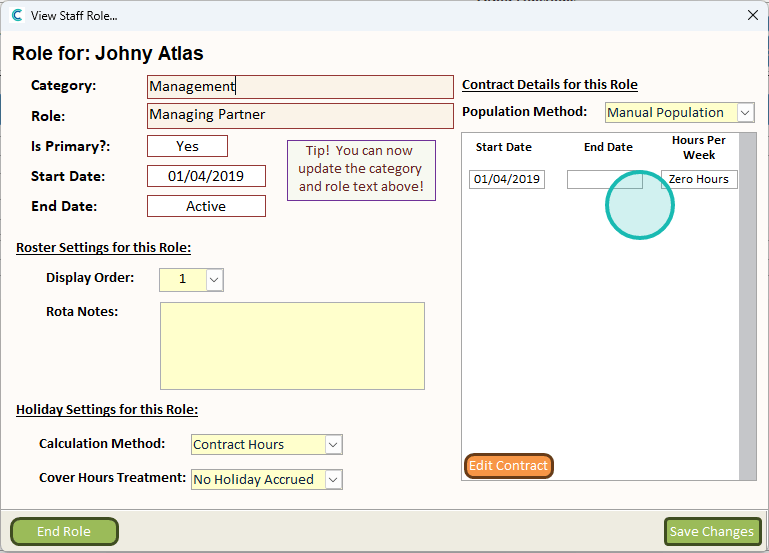Save changes to the staff role
This screenshot has height=553, width=769.
(x=712, y=532)
